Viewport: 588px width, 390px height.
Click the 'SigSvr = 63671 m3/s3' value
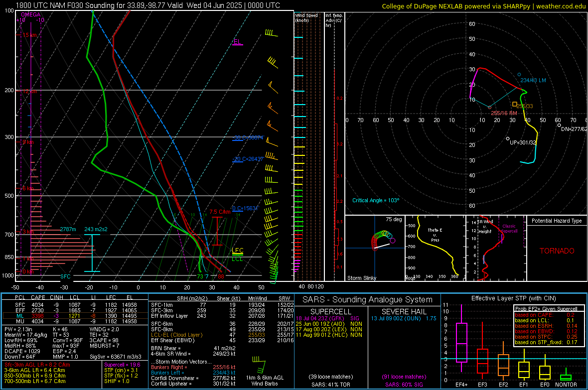click(x=116, y=357)
